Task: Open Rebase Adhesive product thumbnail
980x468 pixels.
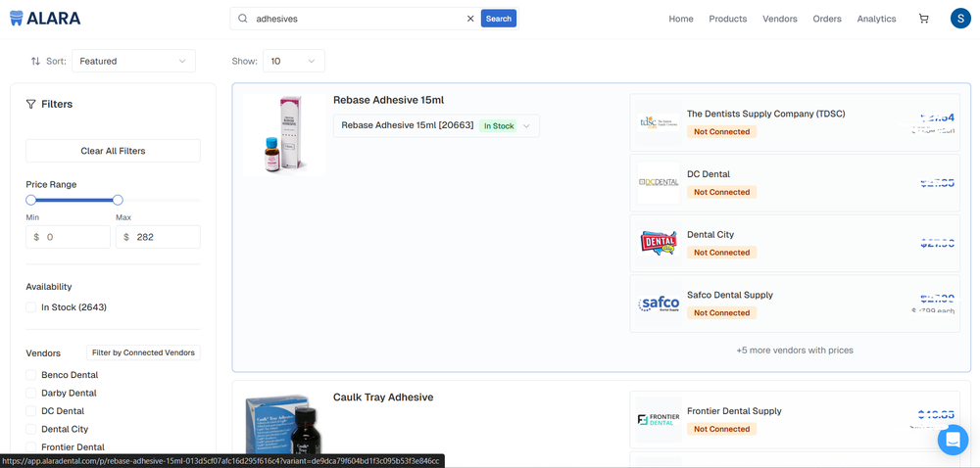Action: [284, 134]
